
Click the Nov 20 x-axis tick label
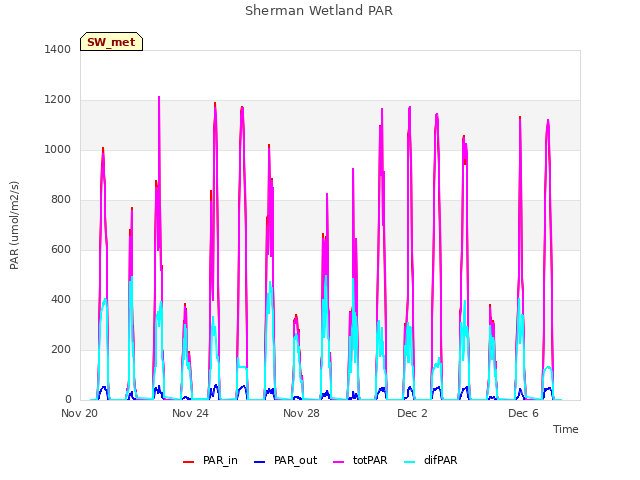click(x=80, y=413)
